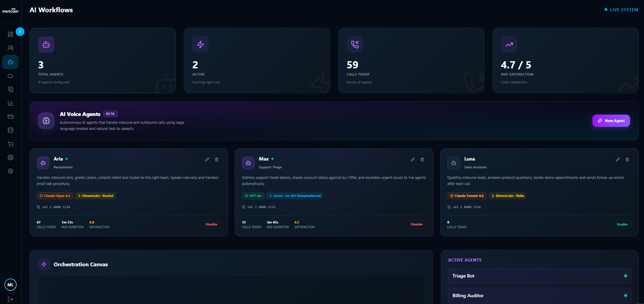
Task: Click Aria's phone number +61 2 8000 1234
Action: pos(56,207)
